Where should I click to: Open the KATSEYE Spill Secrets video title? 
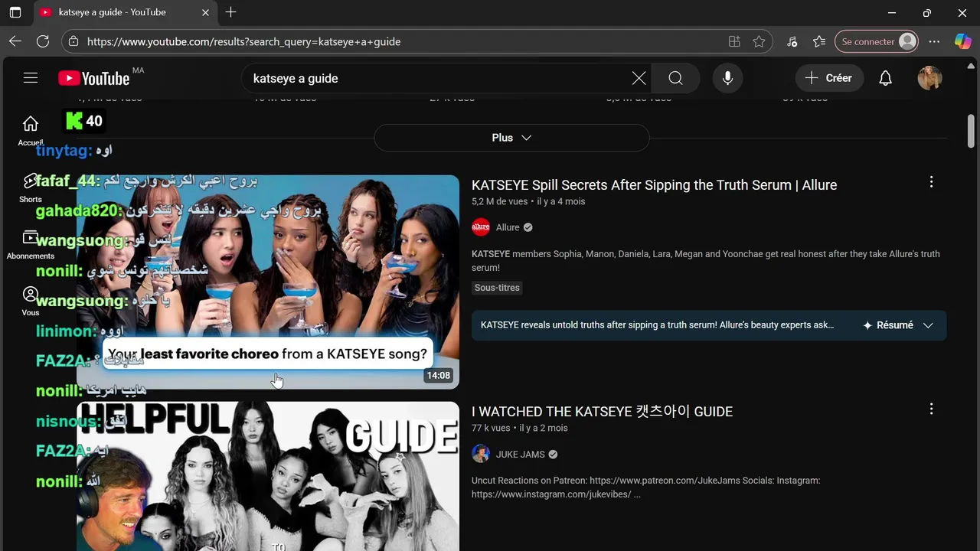tap(654, 184)
